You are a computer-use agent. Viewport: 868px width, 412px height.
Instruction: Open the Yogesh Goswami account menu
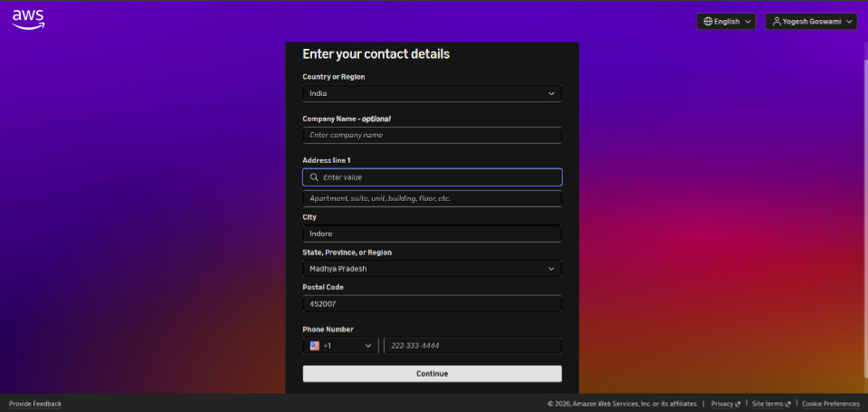[811, 22]
